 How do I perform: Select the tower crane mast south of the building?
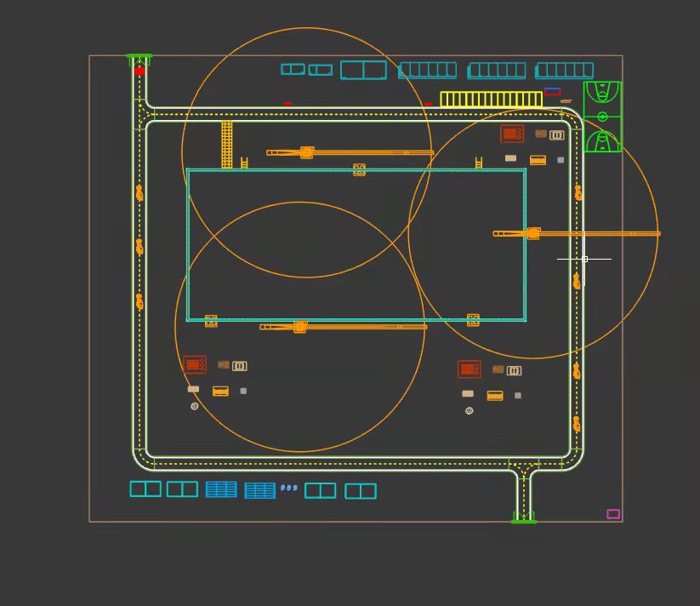(300, 327)
